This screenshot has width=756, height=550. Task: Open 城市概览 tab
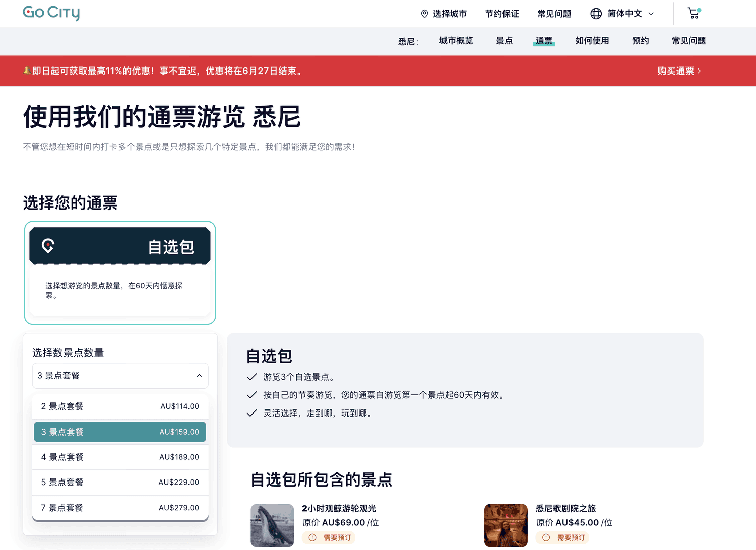point(456,41)
